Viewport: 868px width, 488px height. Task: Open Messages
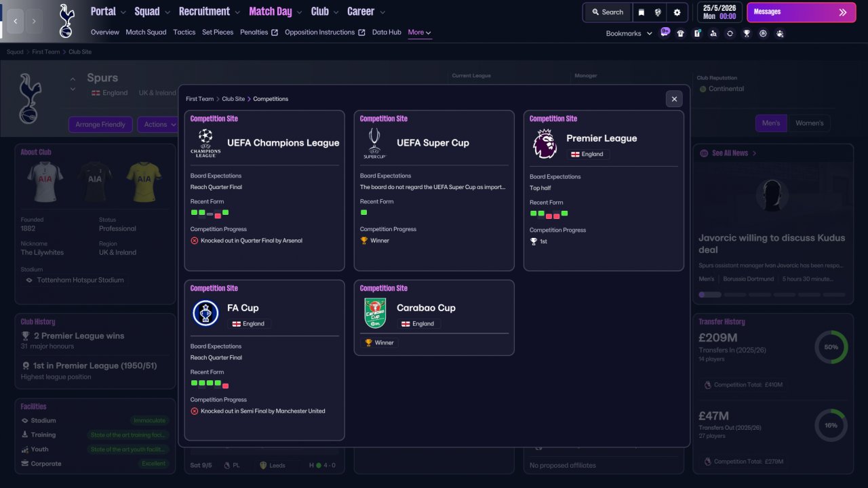(802, 12)
